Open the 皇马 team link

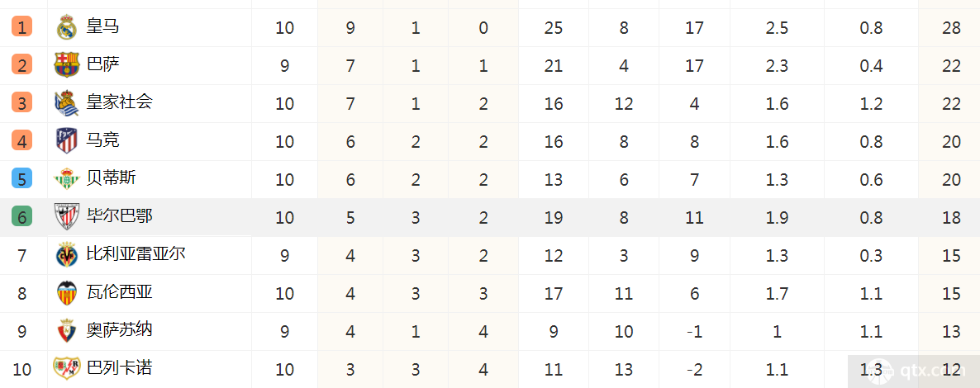pyautogui.click(x=103, y=27)
